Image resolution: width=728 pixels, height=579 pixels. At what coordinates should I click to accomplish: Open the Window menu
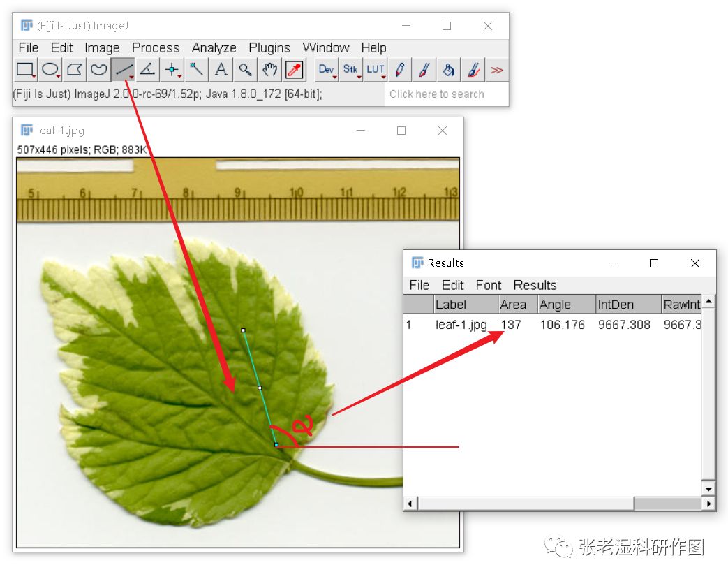(x=325, y=48)
